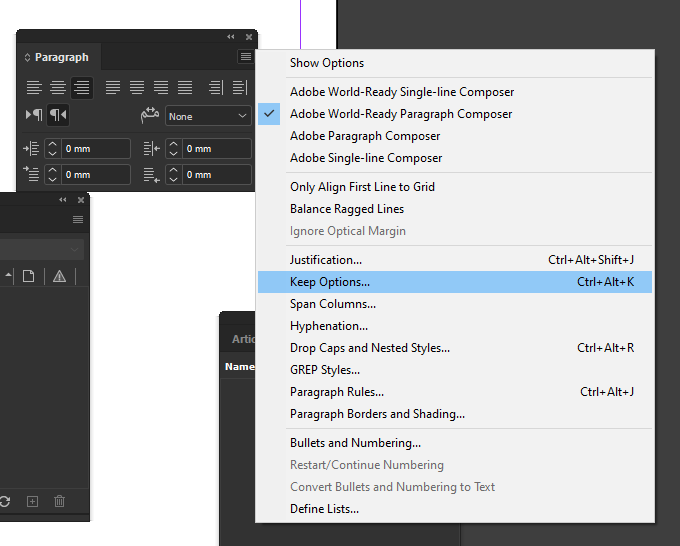Open Span Columns dialog

(455, 304)
